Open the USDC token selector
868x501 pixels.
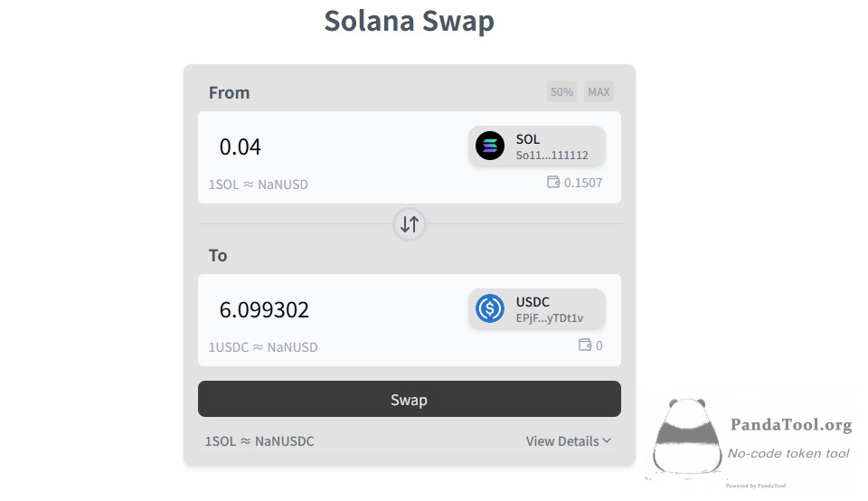click(536, 309)
